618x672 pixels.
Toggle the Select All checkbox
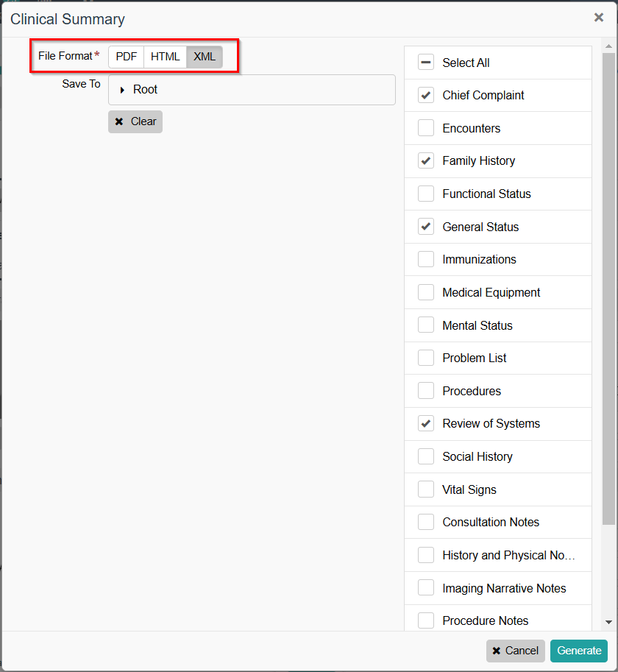[x=426, y=63]
